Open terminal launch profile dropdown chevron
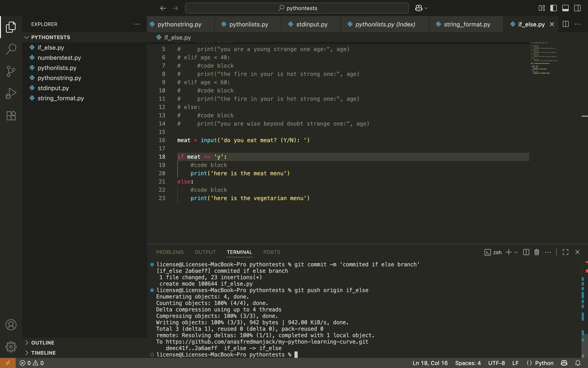The width and height of the screenshot is (588, 368). pyautogui.click(x=515, y=252)
